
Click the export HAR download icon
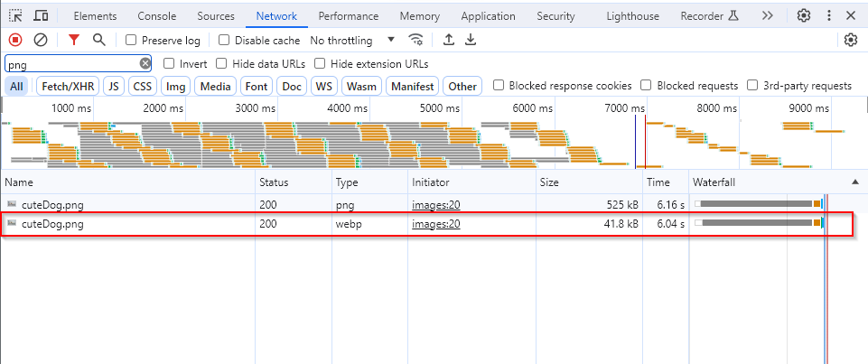[471, 40]
